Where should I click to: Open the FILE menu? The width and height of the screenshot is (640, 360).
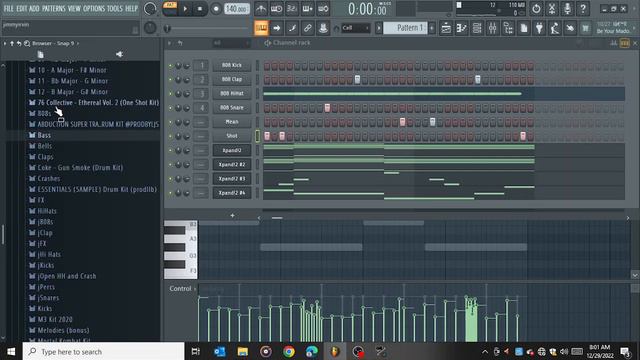tap(8, 8)
